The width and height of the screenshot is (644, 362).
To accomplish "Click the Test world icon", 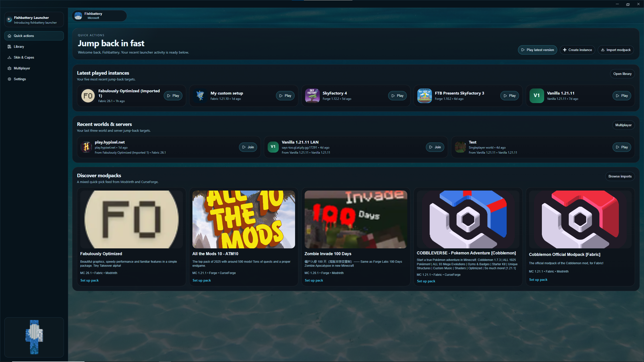I will [460, 147].
